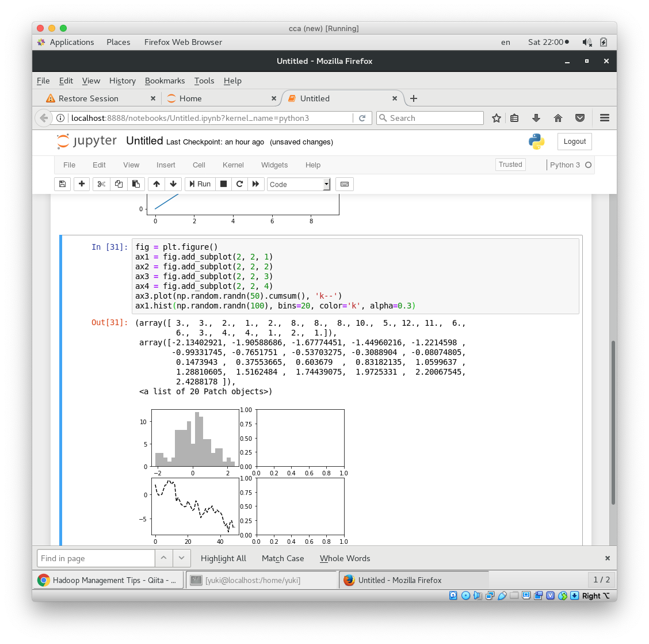Open Firefox Bookmarks menu
The image size is (649, 644).
[165, 81]
